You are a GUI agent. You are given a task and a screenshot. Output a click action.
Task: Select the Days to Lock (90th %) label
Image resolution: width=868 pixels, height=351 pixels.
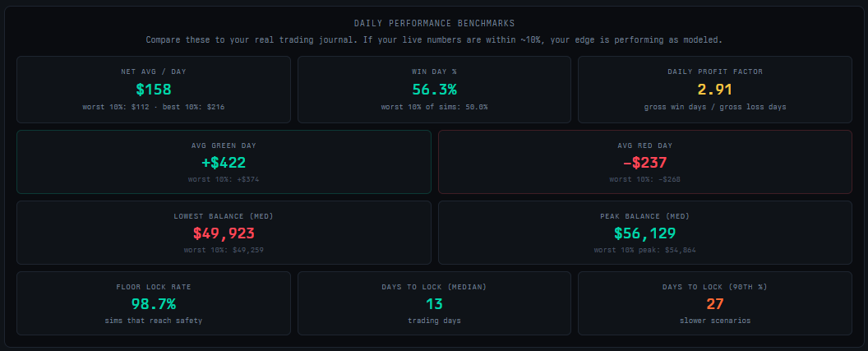pyautogui.click(x=714, y=287)
